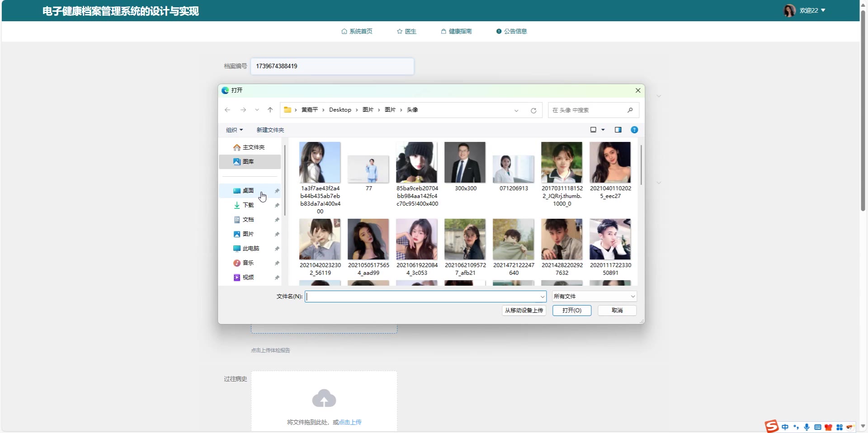Open the 欢迎22 user dropdown
Image resolution: width=868 pixels, height=433 pixels.
coord(812,10)
